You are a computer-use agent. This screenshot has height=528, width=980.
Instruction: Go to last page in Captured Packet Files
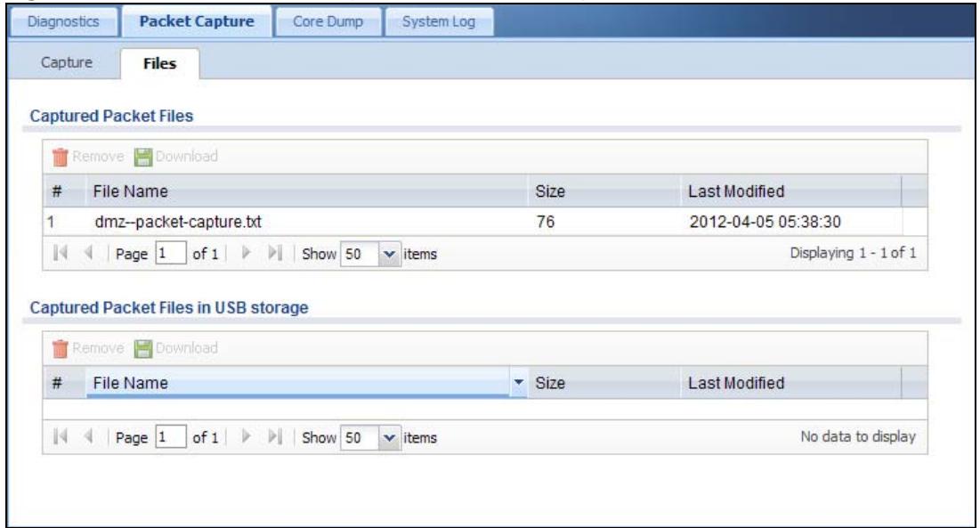[x=274, y=253]
